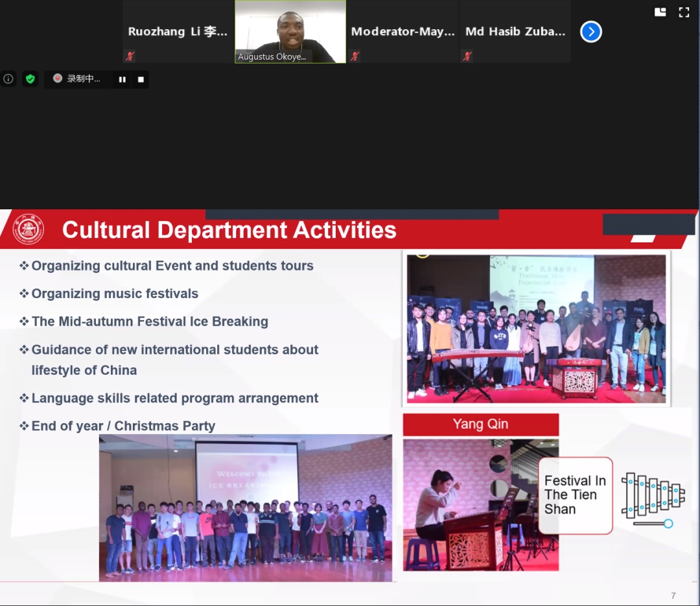Click the Festival In The Tien Shan box
Image resolution: width=700 pixels, height=606 pixels.
575,495
